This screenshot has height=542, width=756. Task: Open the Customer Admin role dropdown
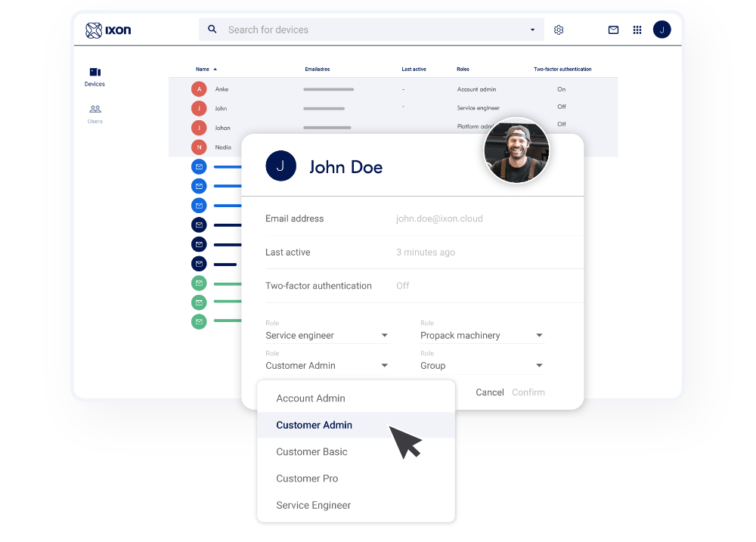(x=327, y=366)
